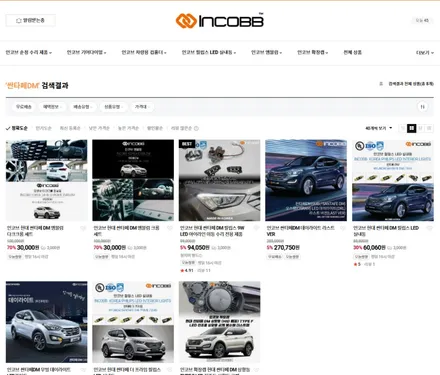The image size is (440, 375).
Task: Open the 엠블럼 크롬 세트 title link
Action: (126, 231)
